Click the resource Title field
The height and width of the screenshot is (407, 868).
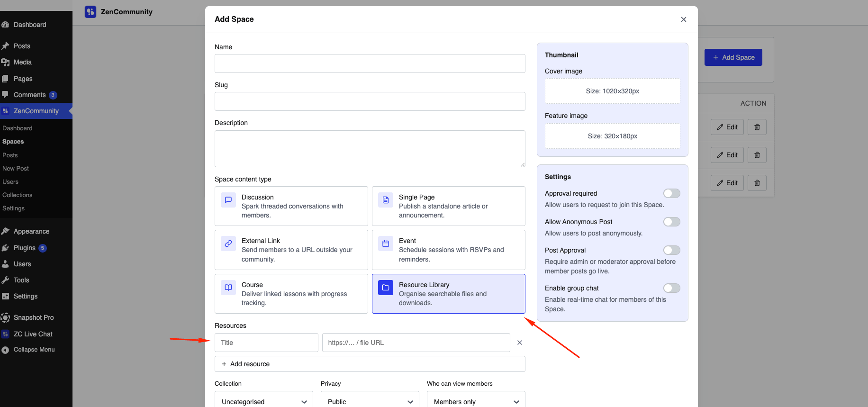(266, 343)
